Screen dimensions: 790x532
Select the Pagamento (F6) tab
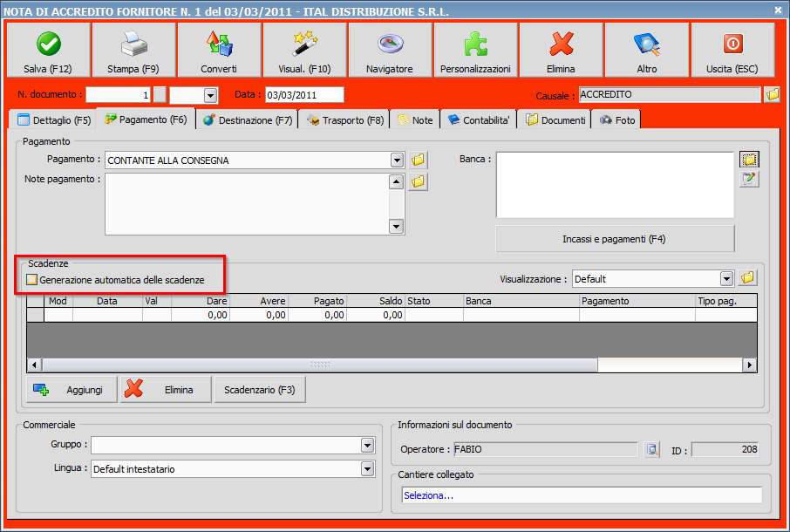coord(146,119)
